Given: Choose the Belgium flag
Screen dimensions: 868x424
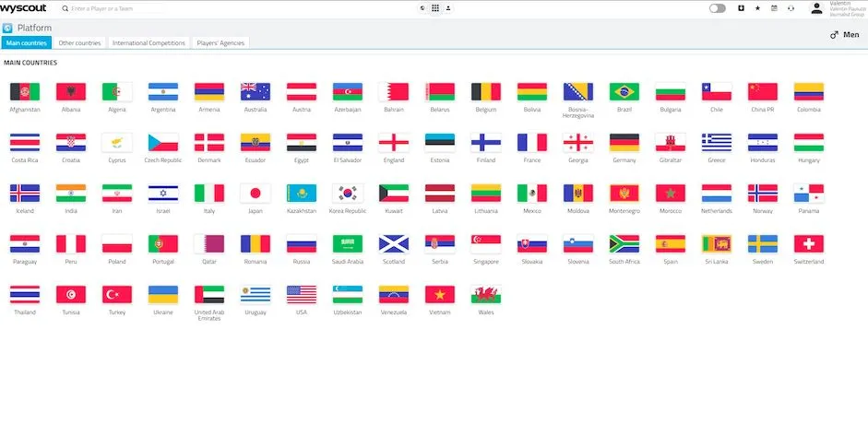Looking at the screenshot, I should point(486,92).
